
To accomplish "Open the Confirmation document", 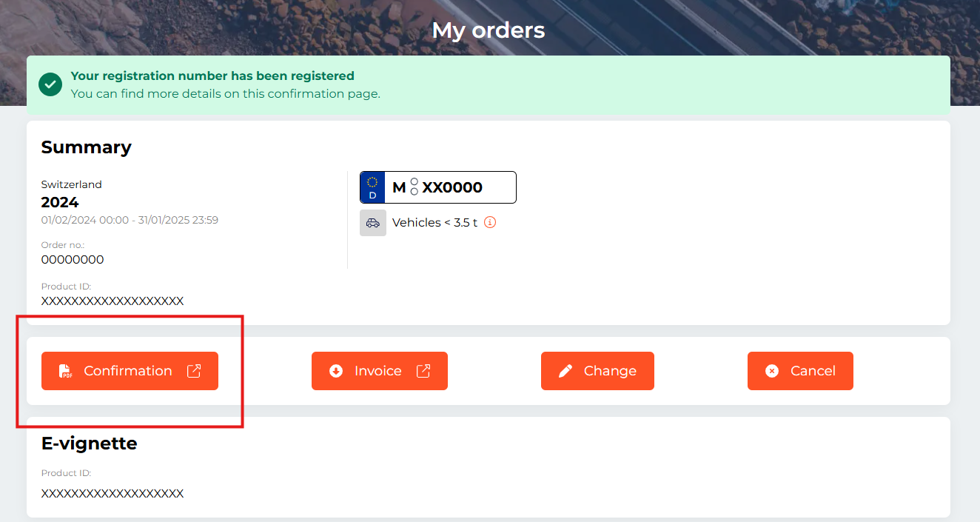I will (130, 371).
